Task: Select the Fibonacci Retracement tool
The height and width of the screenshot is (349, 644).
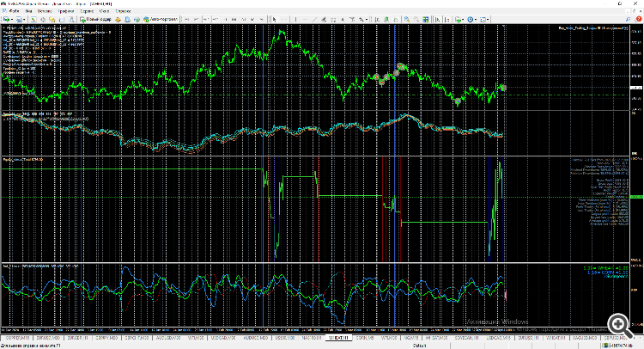Action: 333,19
